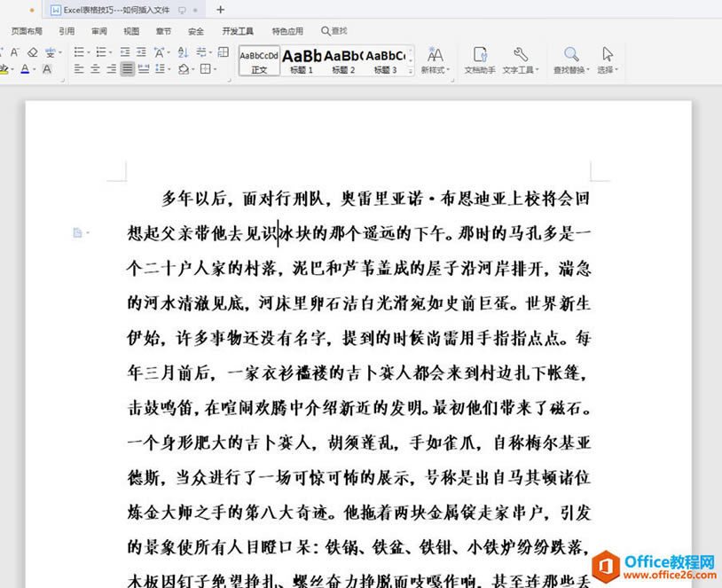Open the 安全 tab
Image resolution: width=722 pixels, height=588 pixels.
pos(196,31)
